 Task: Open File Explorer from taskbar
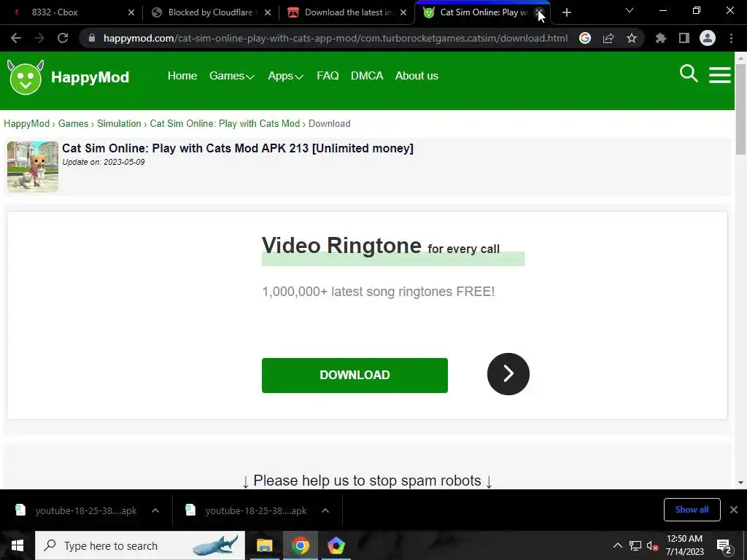click(x=264, y=545)
